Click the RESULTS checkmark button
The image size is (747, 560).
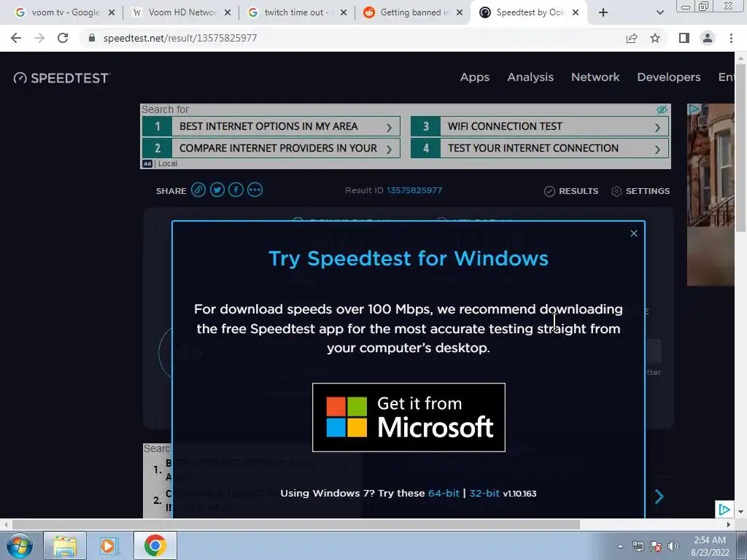[x=571, y=191]
